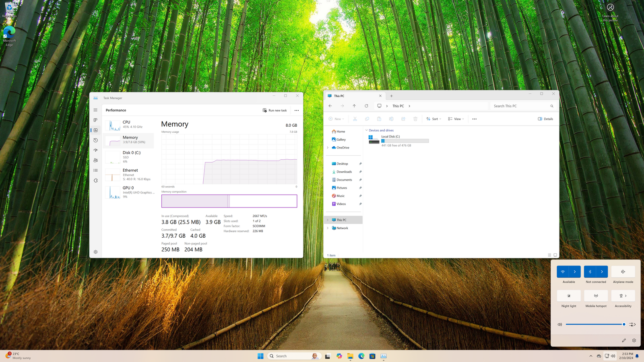Click the volume slider in quick settings

coord(594,324)
